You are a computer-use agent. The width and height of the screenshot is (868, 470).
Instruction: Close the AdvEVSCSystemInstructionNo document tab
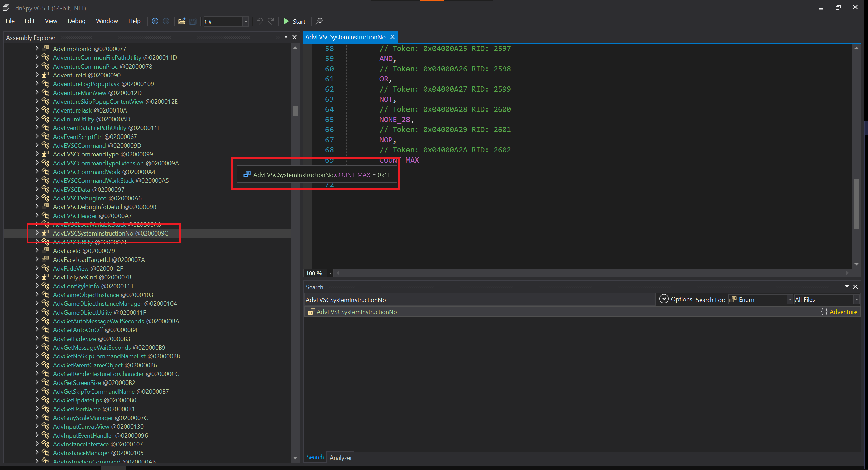pos(392,37)
